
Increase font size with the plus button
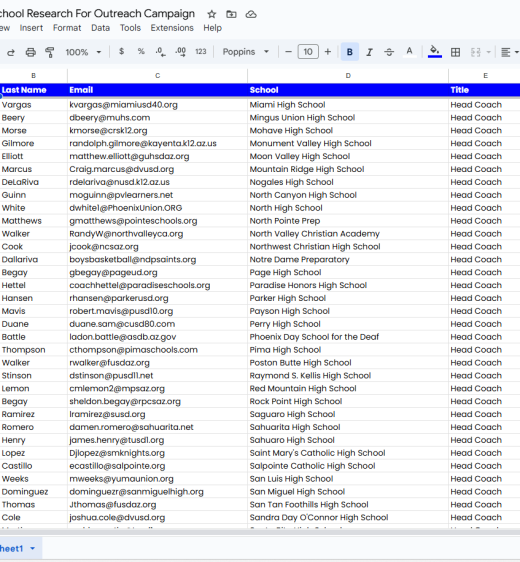coord(328,52)
